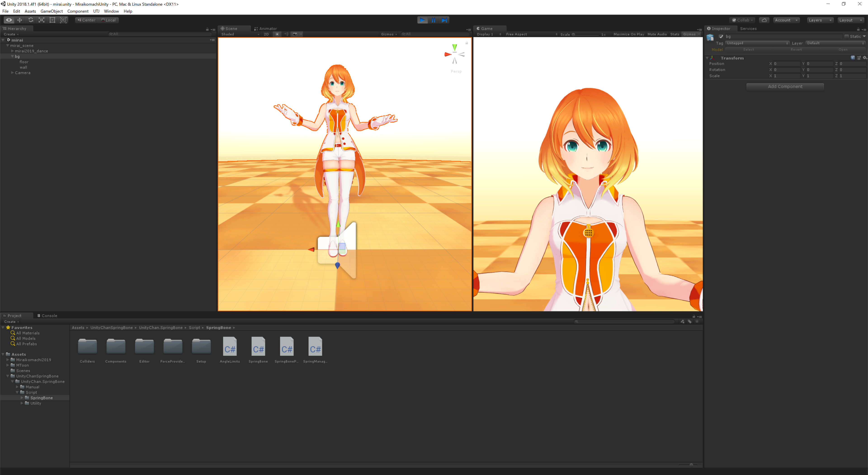
Task: Click the Position X input field
Action: pos(786,63)
